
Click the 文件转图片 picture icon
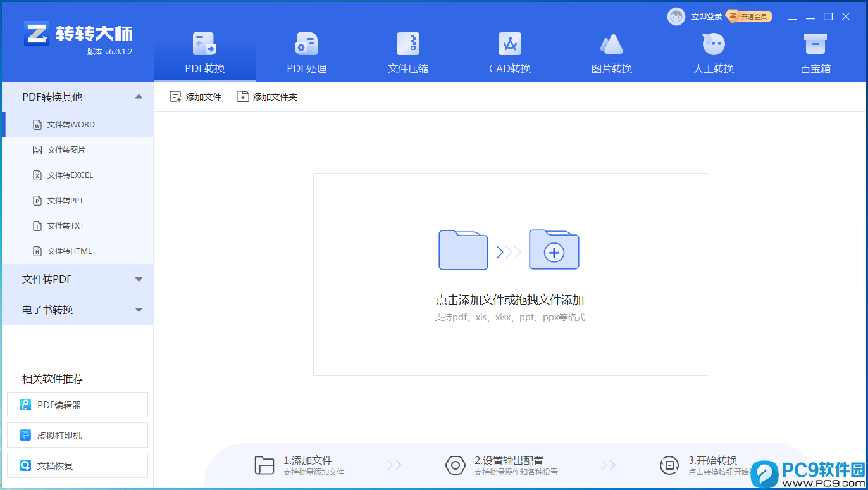click(37, 150)
